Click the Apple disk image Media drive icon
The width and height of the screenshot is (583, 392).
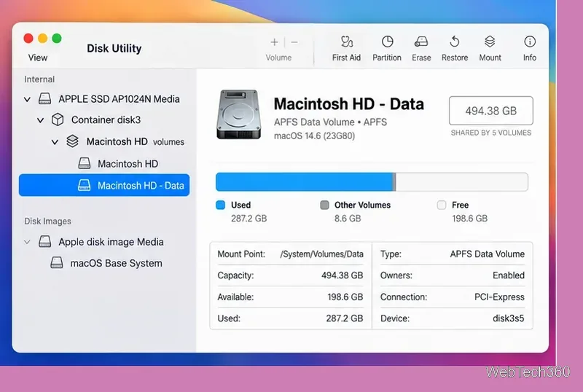tap(44, 242)
